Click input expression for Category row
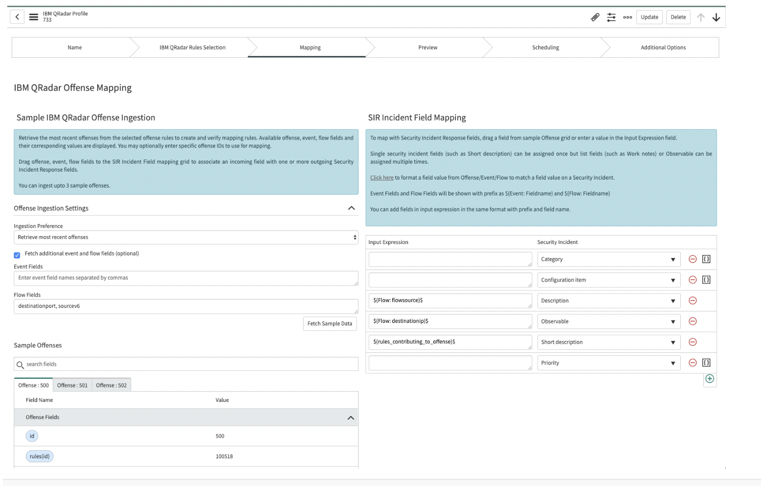Screen dimensions: 761x486 [x=450, y=259]
